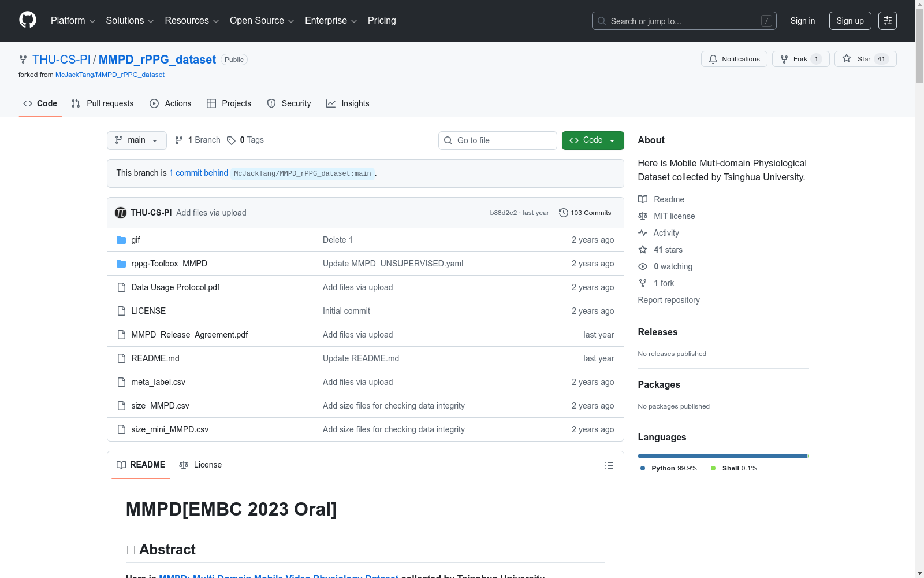The height and width of the screenshot is (578, 924).
Task: Click the magnifier icon in the search bar
Action: [602, 21]
